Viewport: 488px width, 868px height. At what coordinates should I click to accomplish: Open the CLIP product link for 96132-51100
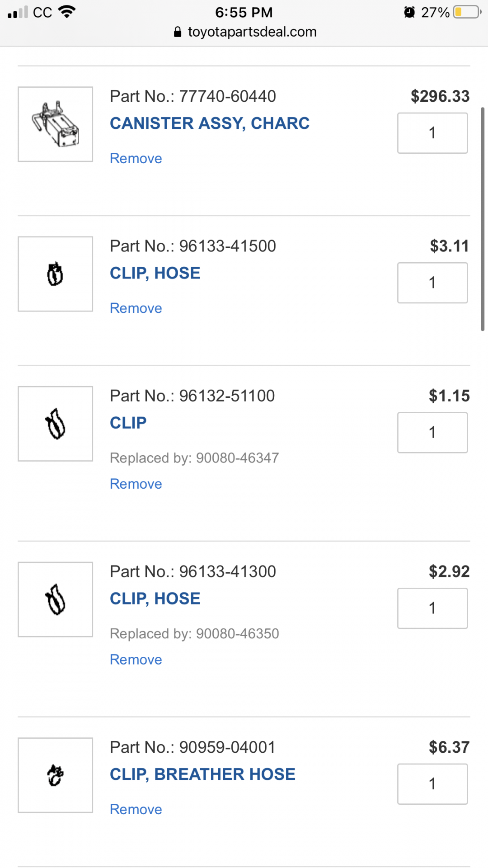coord(128,423)
